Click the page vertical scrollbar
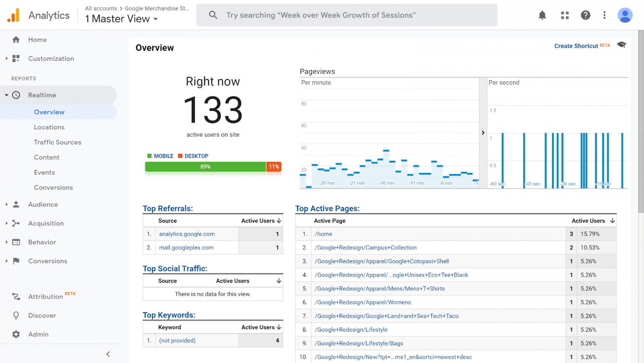The width and height of the screenshot is (644, 363). pos(641,122)
